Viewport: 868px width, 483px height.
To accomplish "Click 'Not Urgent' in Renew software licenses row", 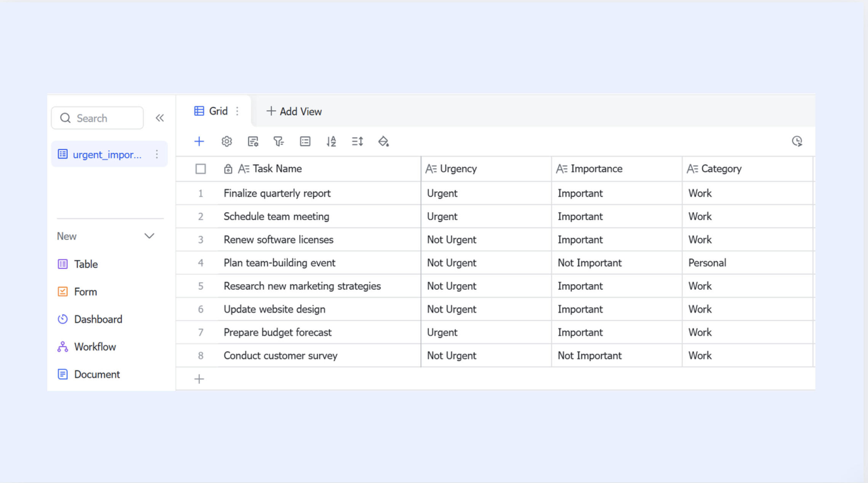I will tap(486, 240).
